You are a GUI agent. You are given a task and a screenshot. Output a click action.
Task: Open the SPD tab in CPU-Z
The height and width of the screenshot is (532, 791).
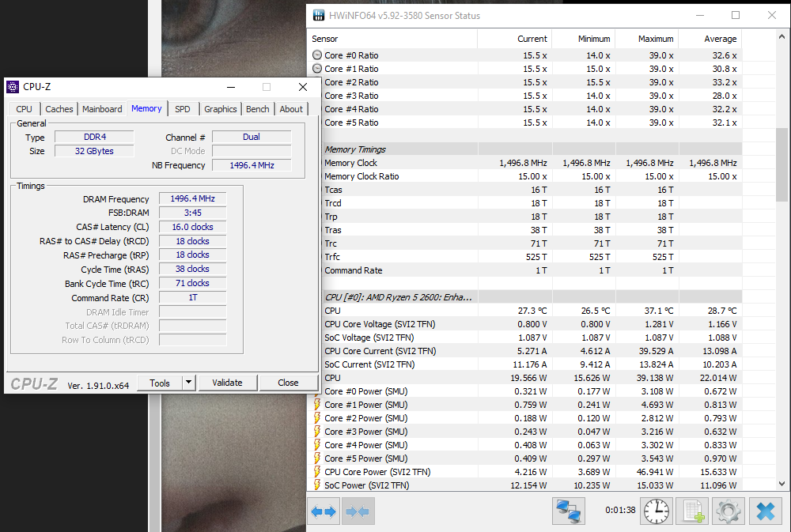pyautogui.click(x=183, y=109)
